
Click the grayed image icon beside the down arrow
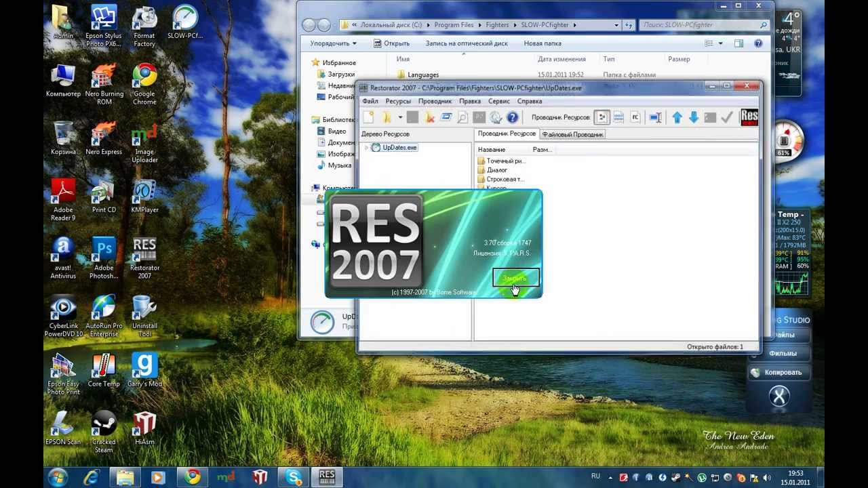710,117
